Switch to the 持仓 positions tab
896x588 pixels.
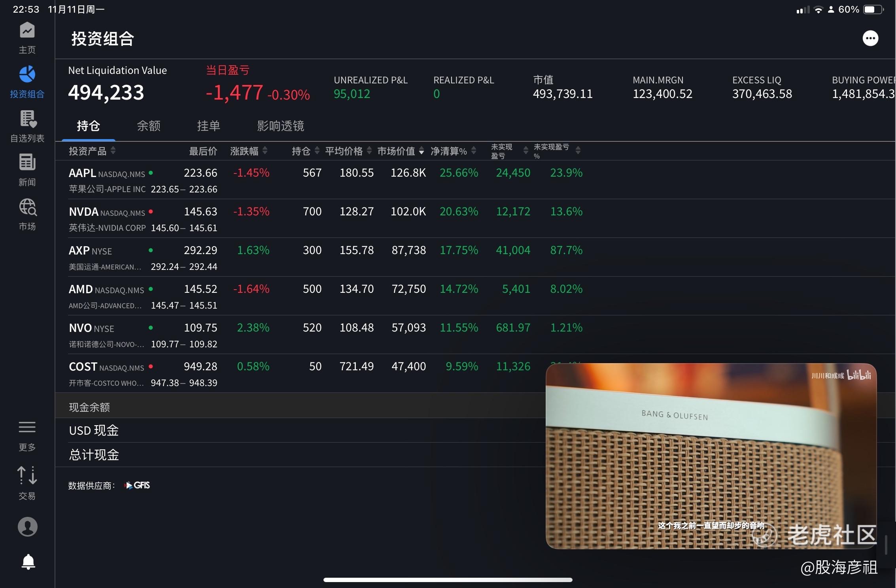pyautogui.click(x=88, y=126)
